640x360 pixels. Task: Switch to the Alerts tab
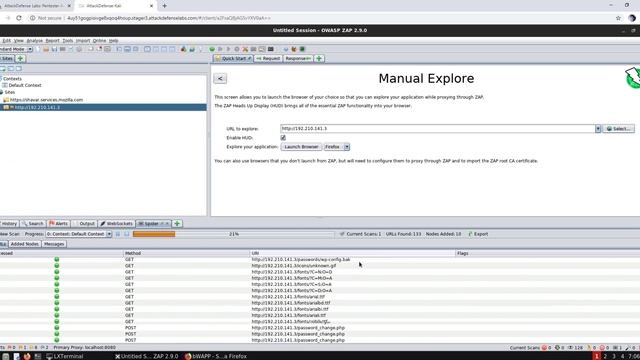click(x=58, y=224)
